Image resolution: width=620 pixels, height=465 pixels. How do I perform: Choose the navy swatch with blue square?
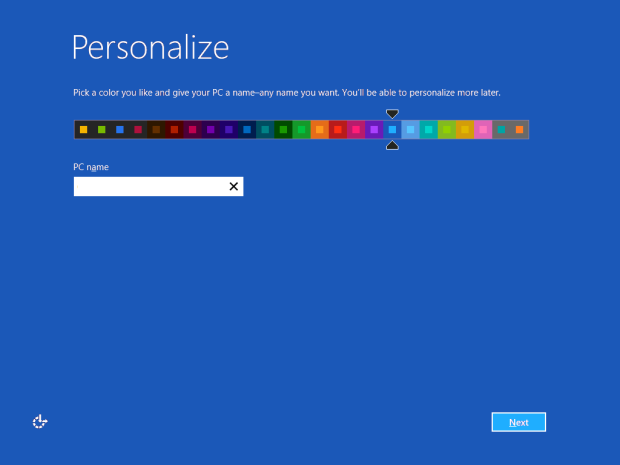pos(247,130)
